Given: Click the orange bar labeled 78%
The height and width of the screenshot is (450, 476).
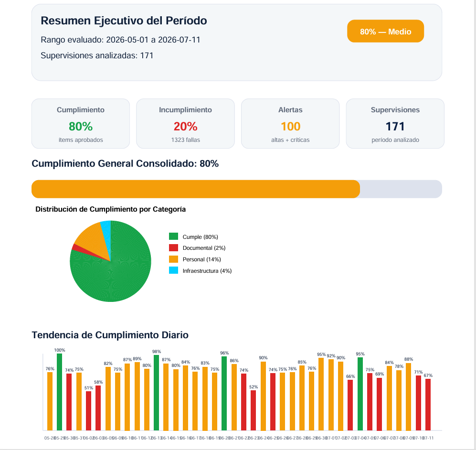Looking at the screenshot, I should click(399, 400).
